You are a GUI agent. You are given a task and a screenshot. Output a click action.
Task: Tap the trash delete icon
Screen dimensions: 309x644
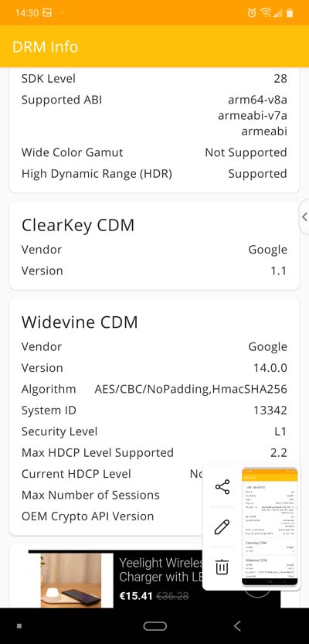click(222, 567)
